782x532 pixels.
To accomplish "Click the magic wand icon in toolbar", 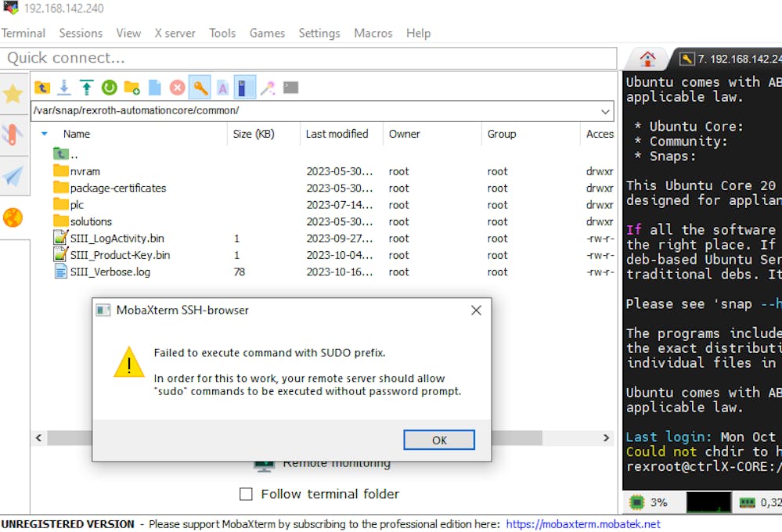I will coord(268,88).
